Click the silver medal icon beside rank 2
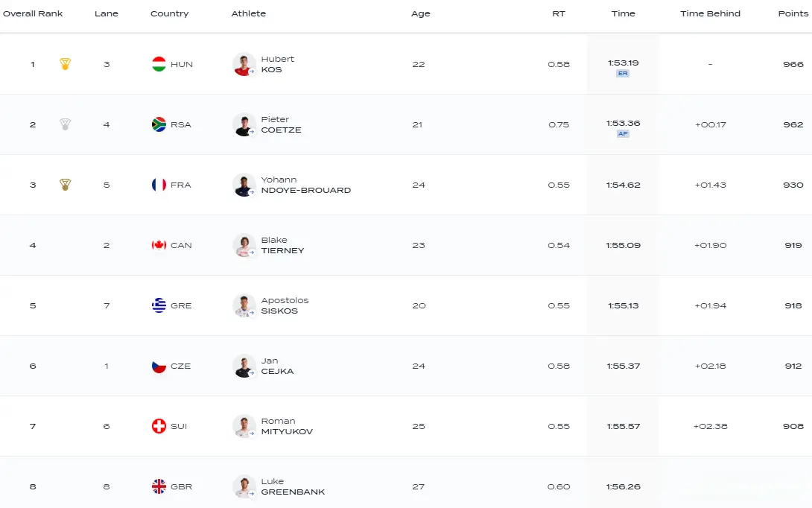Screen dimensions: 812x508 point(65,124)
